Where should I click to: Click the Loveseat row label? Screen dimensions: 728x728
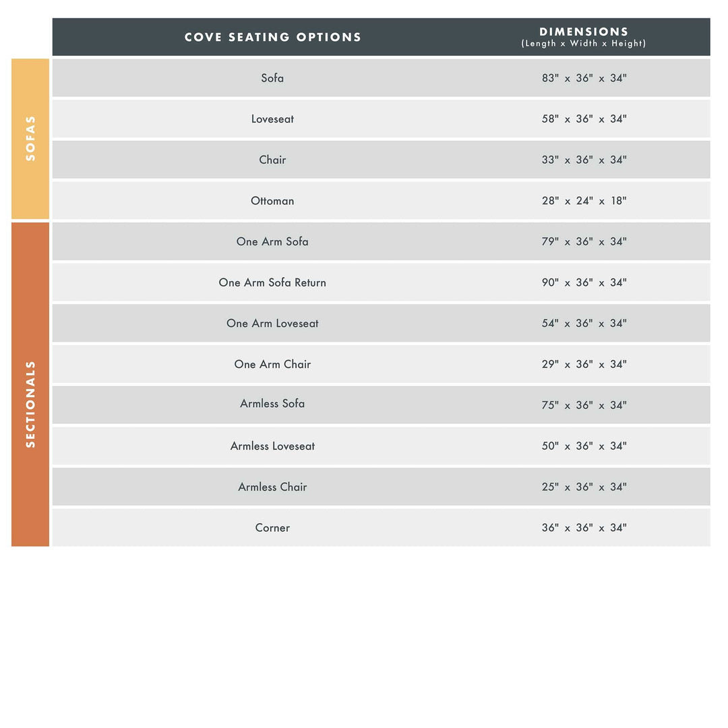pos(272,119)
